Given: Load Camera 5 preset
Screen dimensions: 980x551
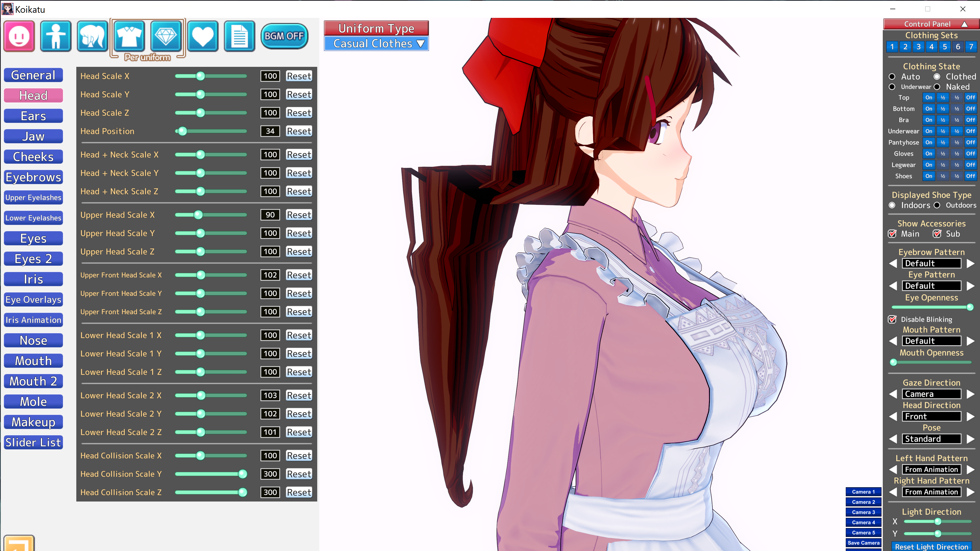Looking at the screenshot, I should [863, 532].
